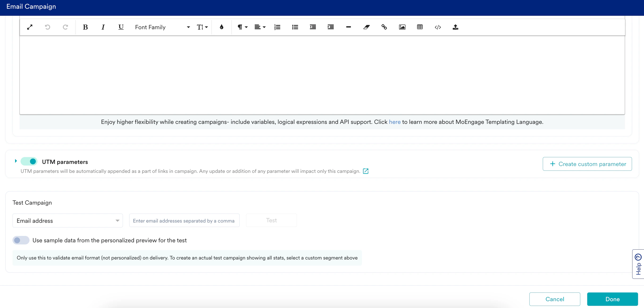Click the Insert Link icon
The height and width of the screenshot is (308, 644).
coord(384,27)
